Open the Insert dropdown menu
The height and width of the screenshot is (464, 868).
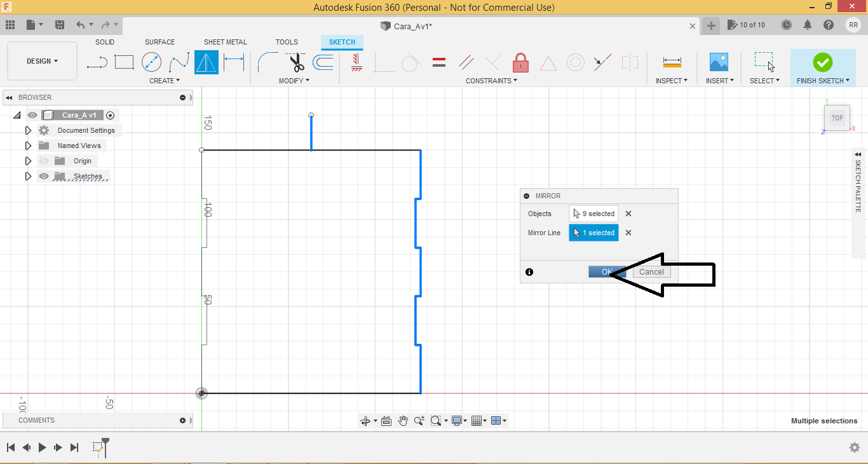tap(720, 81)
